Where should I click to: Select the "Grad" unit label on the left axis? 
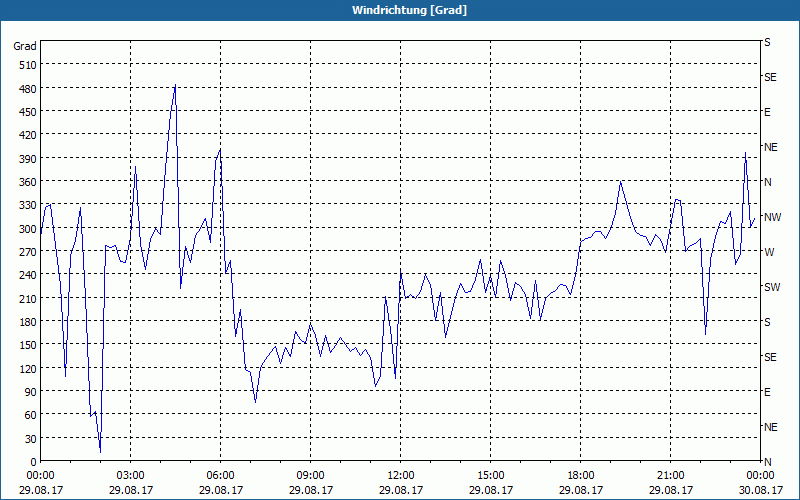25,46
